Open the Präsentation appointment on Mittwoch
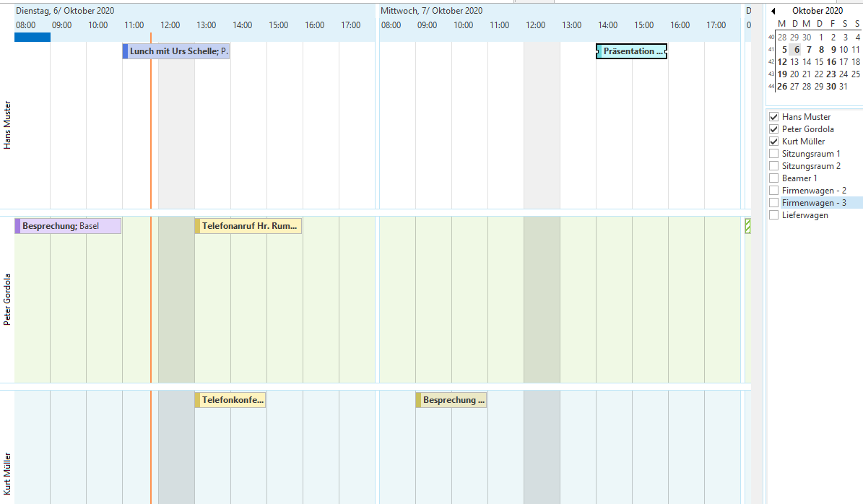 coord(630,51)
